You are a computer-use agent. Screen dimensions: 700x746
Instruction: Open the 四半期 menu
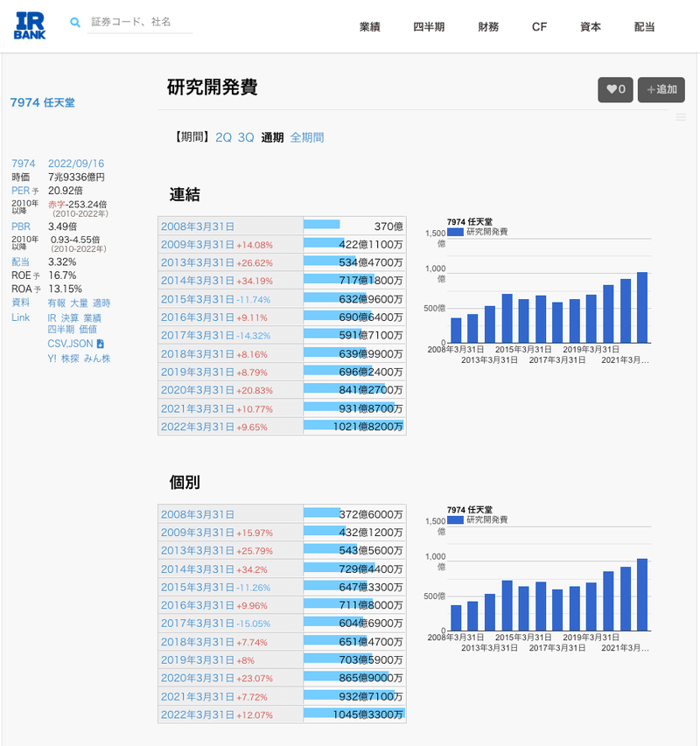[429, 26]
